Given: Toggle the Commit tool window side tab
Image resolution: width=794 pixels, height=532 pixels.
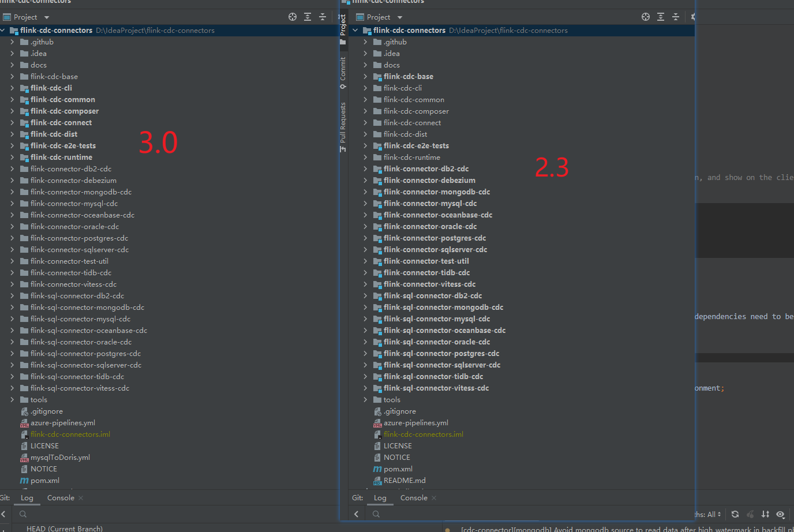Looking at the screenshot, I should point(343,72).
